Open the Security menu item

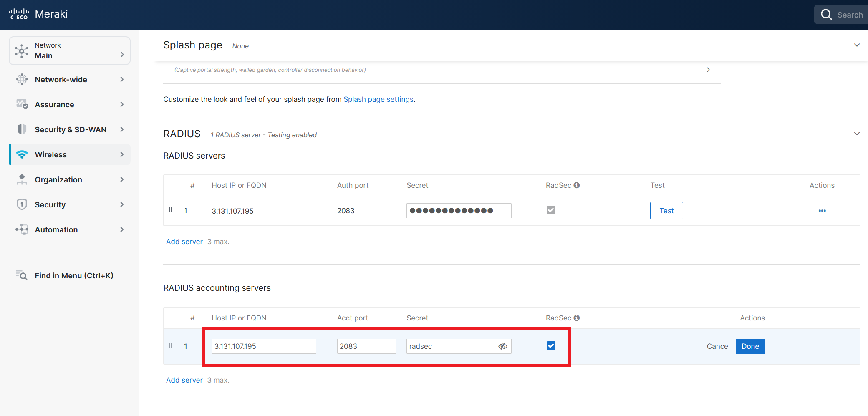(70, 204)
